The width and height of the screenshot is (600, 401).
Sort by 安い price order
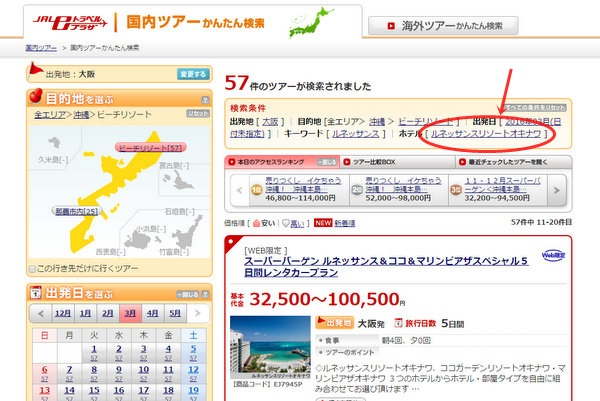click(264, 223)
